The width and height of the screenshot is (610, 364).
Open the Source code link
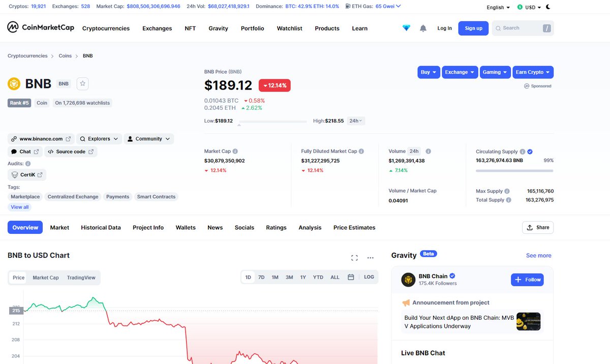point(71,151)
